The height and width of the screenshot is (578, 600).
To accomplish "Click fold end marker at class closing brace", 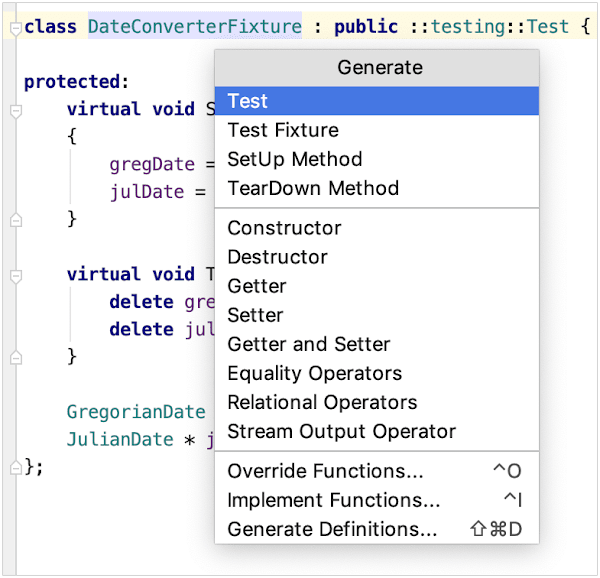I will click(16, 467).
